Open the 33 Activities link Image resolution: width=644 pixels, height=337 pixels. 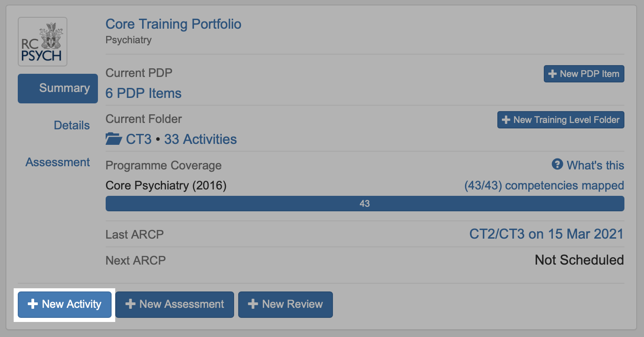coord(200,139)
